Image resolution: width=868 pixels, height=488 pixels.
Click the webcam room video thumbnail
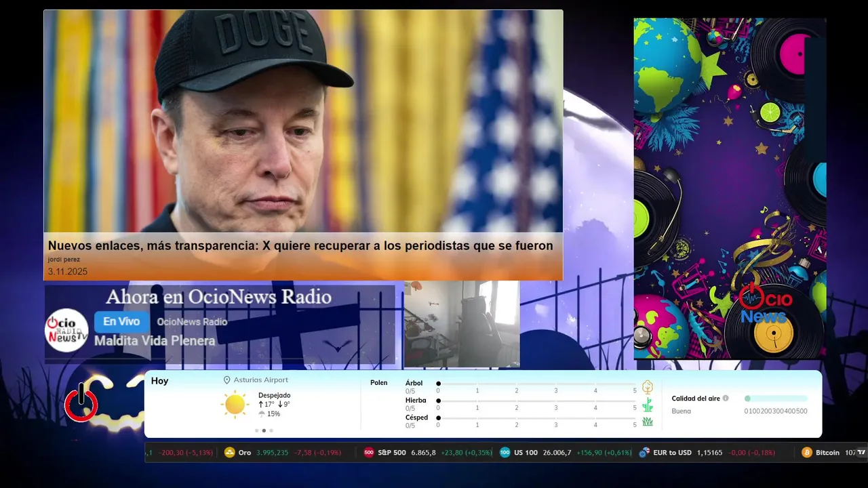pos(462,324)
